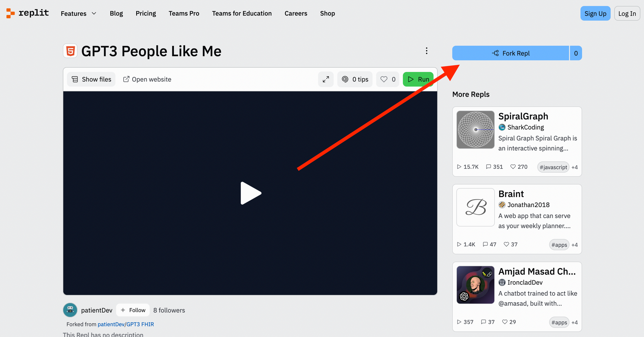Click Amjad Masad Repl run count 357
The image size is (644, 337).
465,322
